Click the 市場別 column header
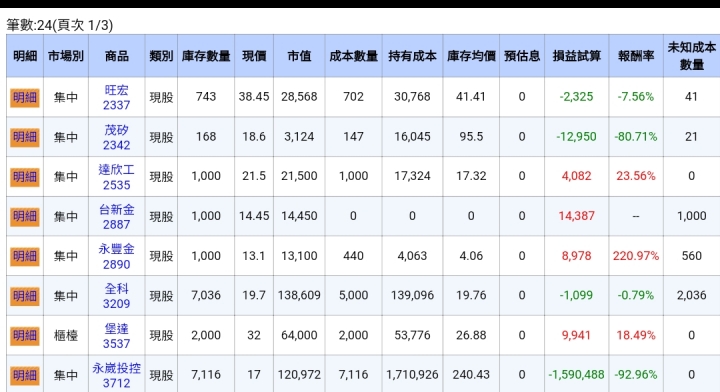The image size is (720, 392). click(x=66, y=56)
